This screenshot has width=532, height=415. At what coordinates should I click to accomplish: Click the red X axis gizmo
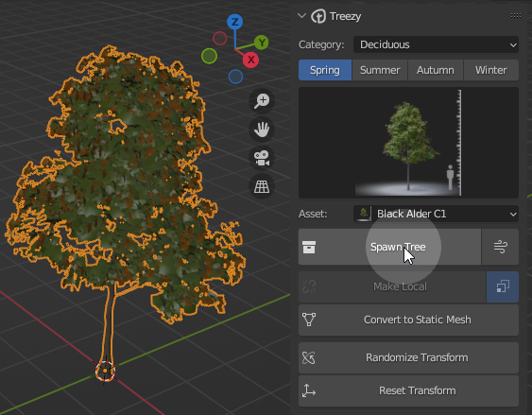250,60
